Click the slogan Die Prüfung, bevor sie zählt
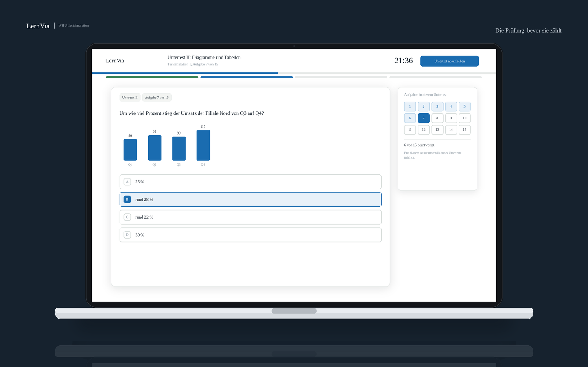 tap(528, 30)
